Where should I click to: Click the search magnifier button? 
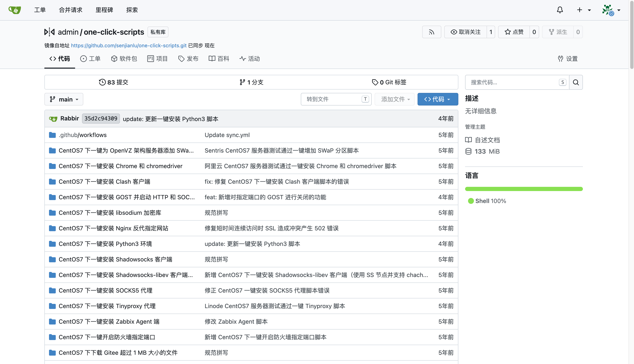[x=576, y=82]
